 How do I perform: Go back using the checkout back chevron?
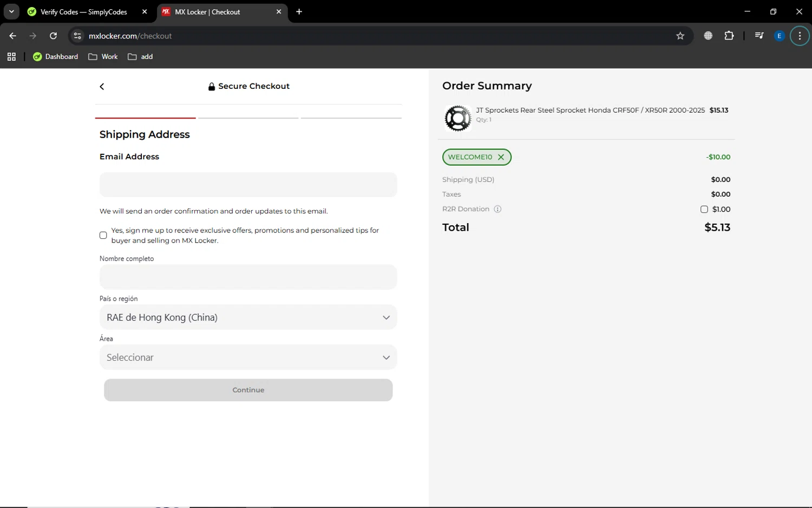point(102,87)
